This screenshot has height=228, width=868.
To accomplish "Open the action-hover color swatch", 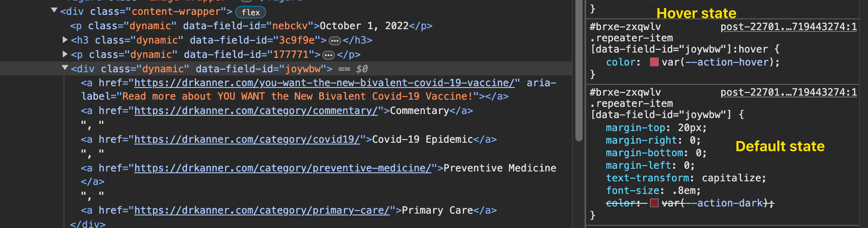I will pyautogui.click(x=654, y=62).
